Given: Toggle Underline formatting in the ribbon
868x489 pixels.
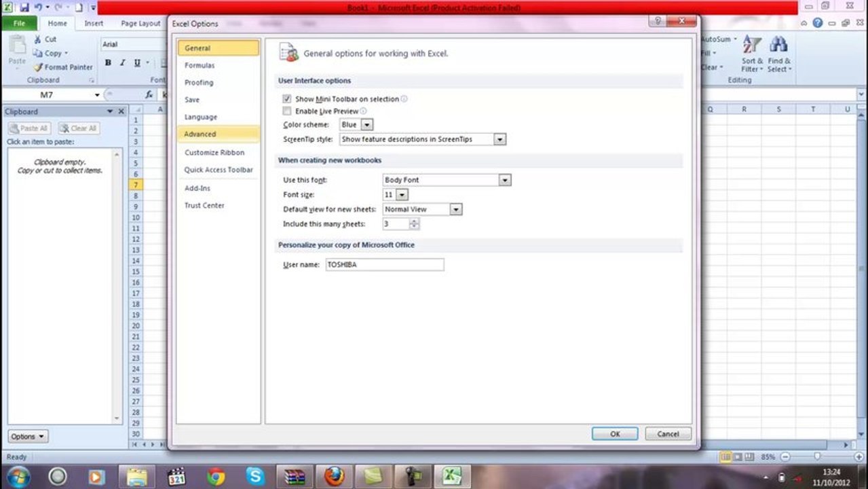Looking at the screenshot, I should (x=137, y=62).
